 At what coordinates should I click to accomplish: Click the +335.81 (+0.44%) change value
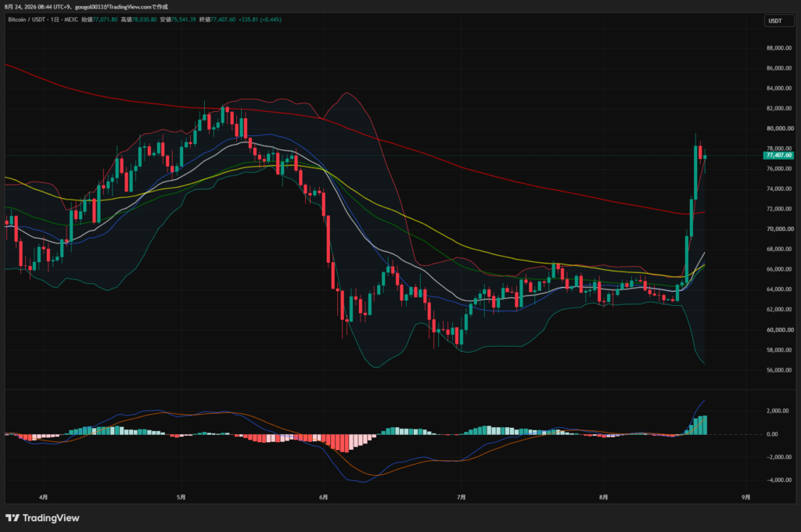(x=260, y=20)
